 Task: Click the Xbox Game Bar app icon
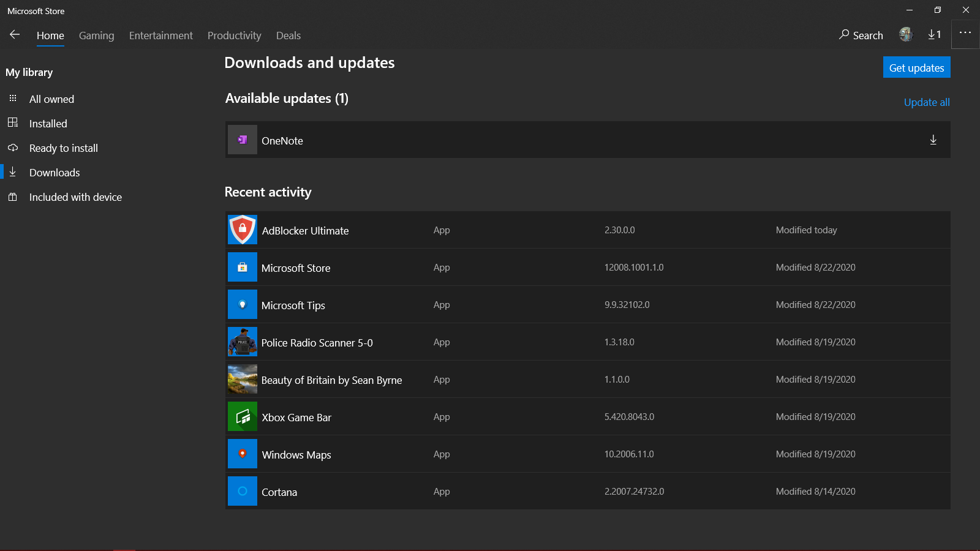[243, 417]
